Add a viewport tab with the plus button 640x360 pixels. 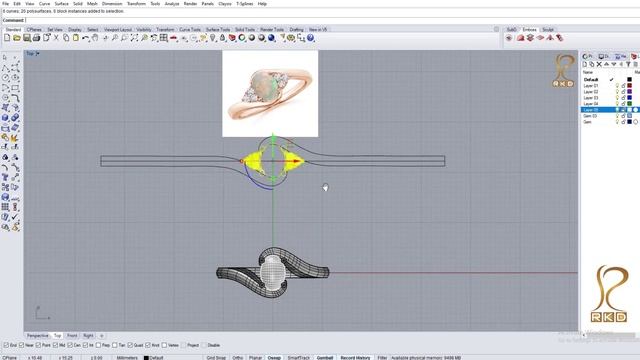click(102, 336)
